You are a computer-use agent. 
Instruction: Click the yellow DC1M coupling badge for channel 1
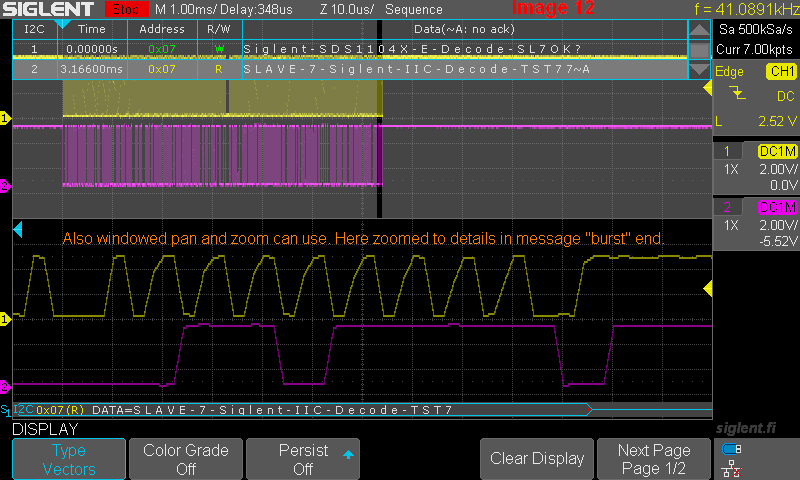pyautogui.click(x=778, y=151)
